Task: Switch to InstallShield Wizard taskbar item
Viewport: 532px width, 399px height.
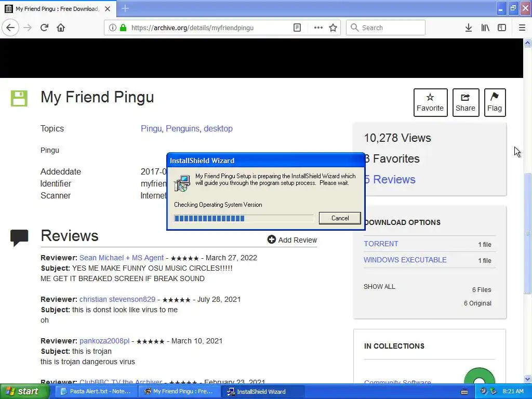Action: click(262, 392)
